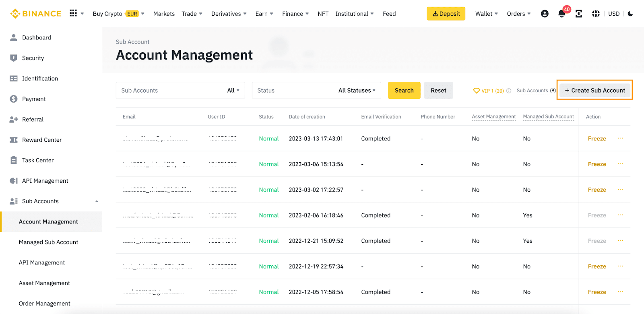Open more actions for 2022-12-19 row
Screen dimensions: 644x314
point(621,266)
